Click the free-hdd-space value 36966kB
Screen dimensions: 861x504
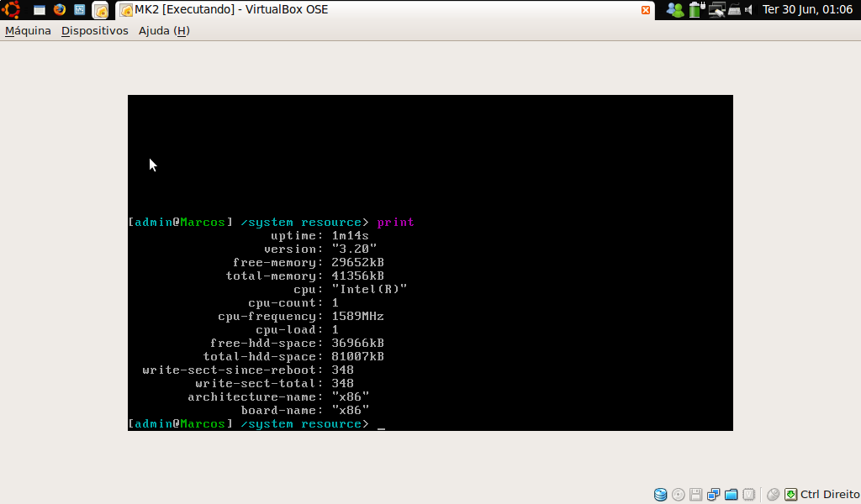point(357,344)
